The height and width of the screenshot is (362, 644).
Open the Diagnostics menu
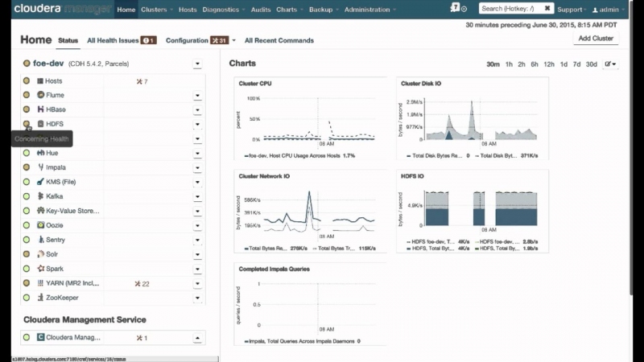point(224,10)
